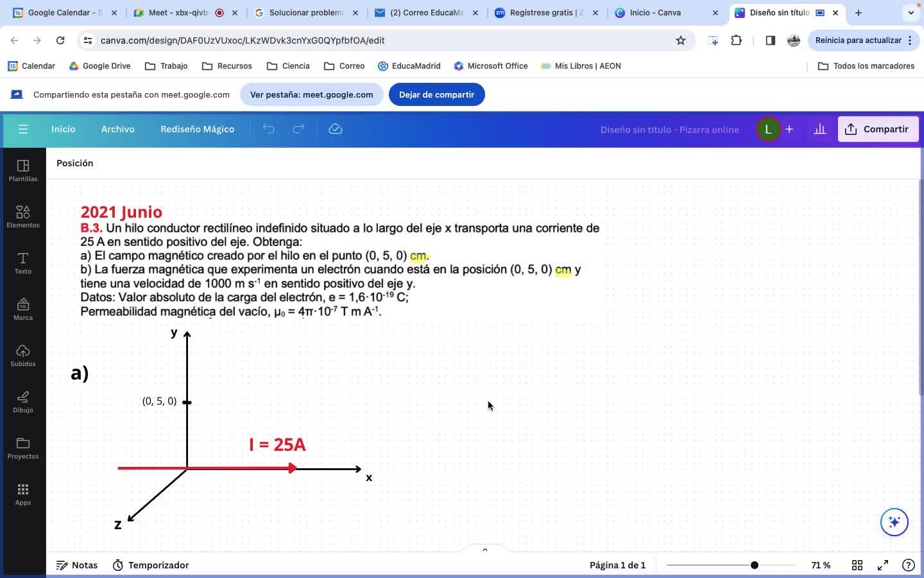Viewport: 924px width, 578px height.
Task: Open the Notas panel
Action: (77, 565)
